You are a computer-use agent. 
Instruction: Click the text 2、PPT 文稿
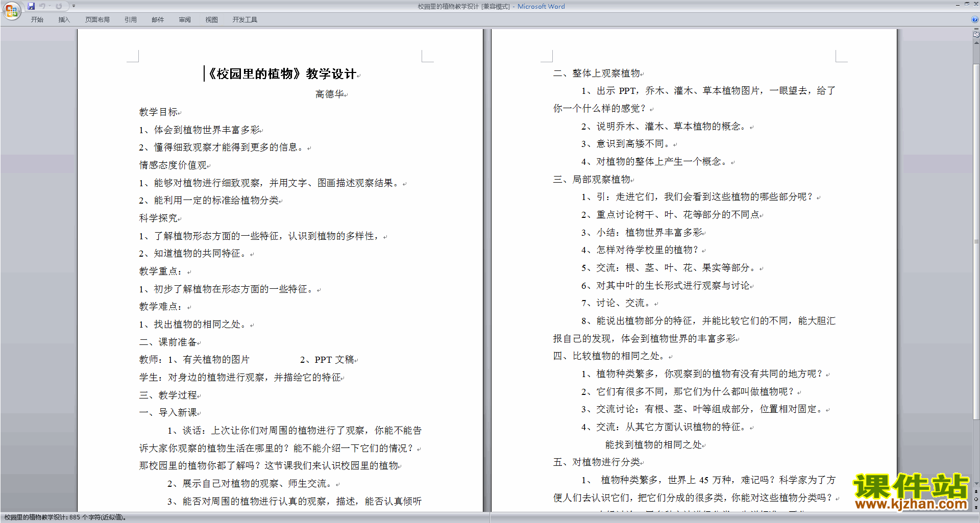click(327, 360)
